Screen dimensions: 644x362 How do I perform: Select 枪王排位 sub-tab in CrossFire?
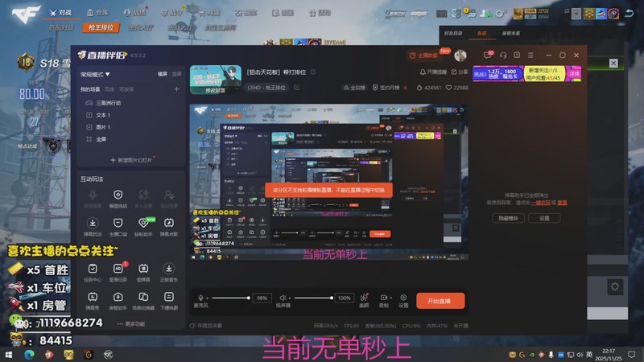101,27
